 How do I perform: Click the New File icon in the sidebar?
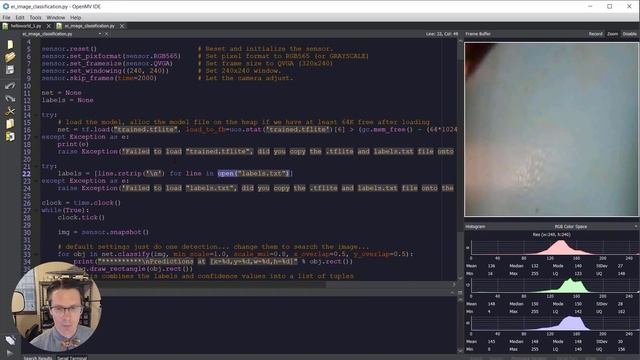pos(10,44)
